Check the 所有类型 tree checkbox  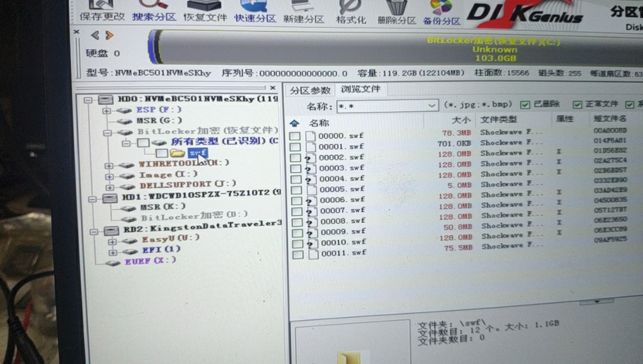tap(143, 143)
